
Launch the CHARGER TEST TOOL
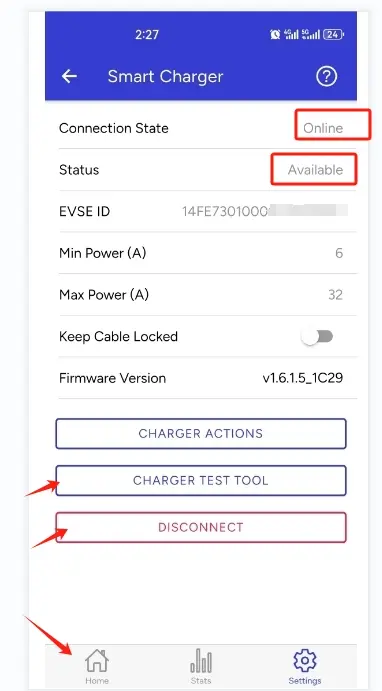201,480
